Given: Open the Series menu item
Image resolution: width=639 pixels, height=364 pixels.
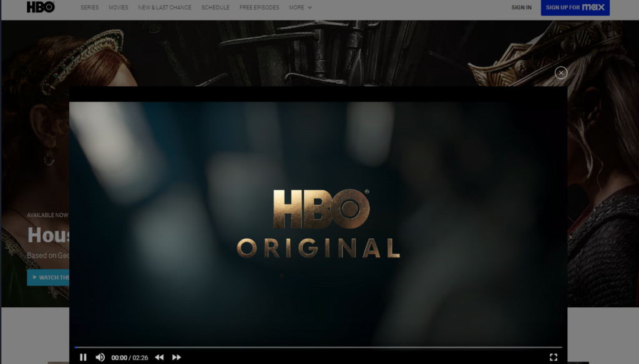Looking at the screenshot, I should pyautogui.click(x=90, y=7).
